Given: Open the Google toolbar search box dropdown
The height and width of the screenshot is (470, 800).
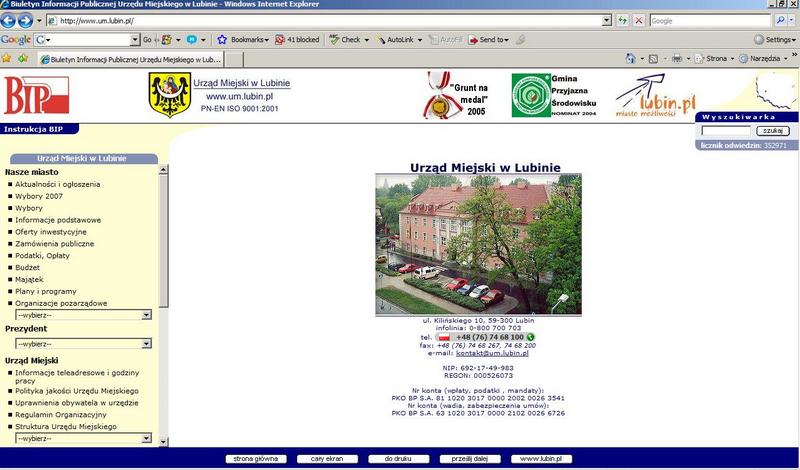Looking at the screenshot, I should 135,39.
